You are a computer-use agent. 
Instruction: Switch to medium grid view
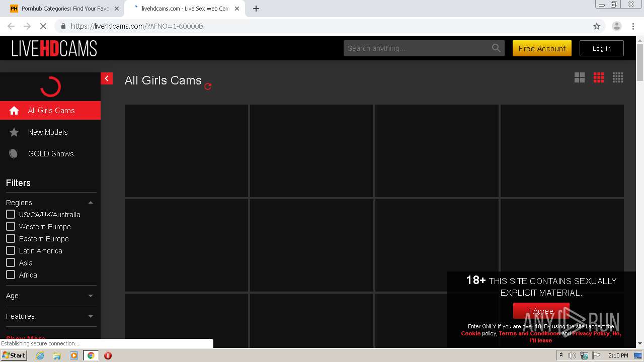(x=599, y=77)
